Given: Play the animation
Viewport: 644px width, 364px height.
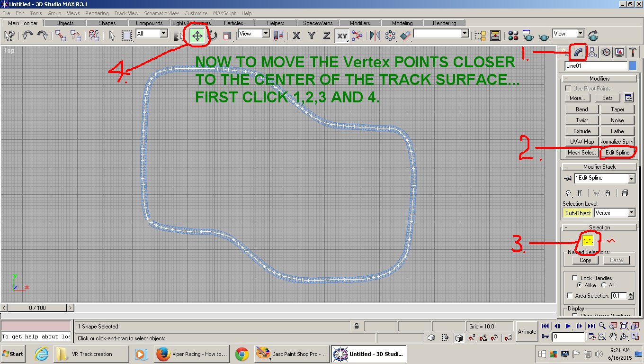Looking at the screenshot, I should (x=568, y=326).
